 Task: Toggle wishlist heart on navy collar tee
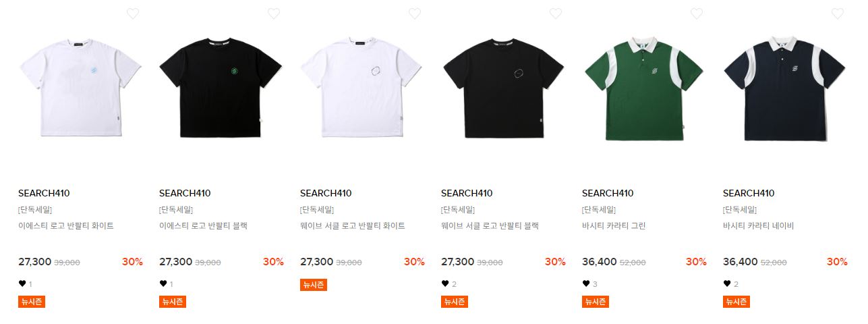(838, 13)
